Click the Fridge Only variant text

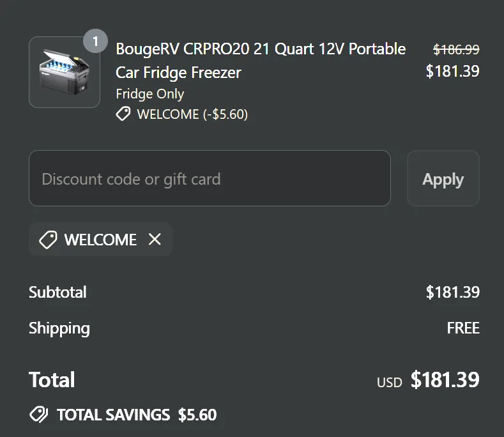(149, 94)
